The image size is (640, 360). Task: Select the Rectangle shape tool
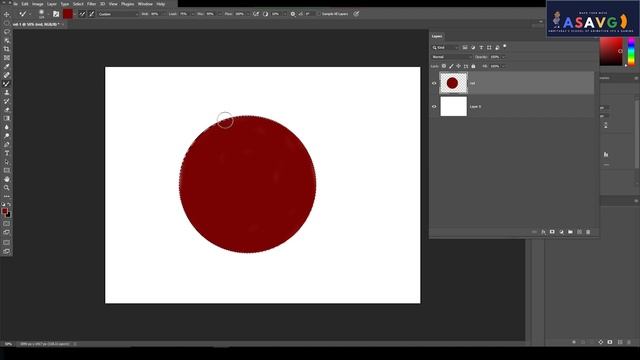[7, 170]
